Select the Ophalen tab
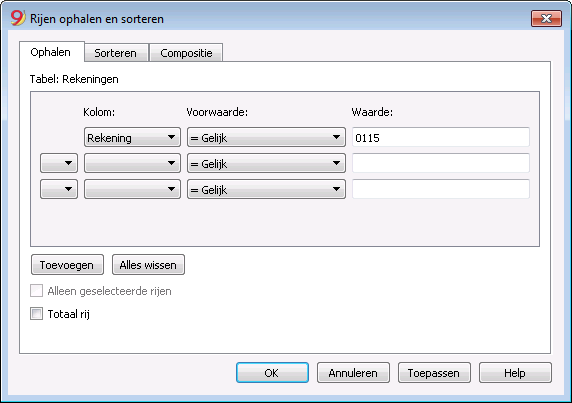The image size is (572, 403). click(51, 52)
